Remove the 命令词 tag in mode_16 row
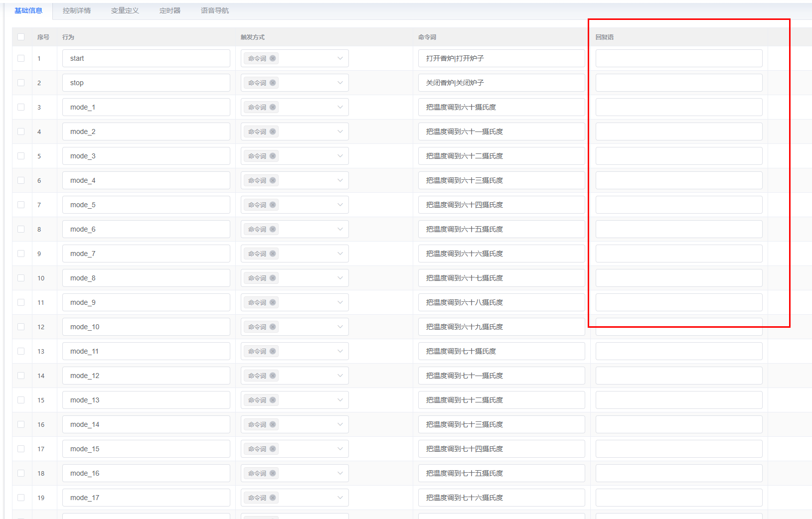 (x=273, y=473)
